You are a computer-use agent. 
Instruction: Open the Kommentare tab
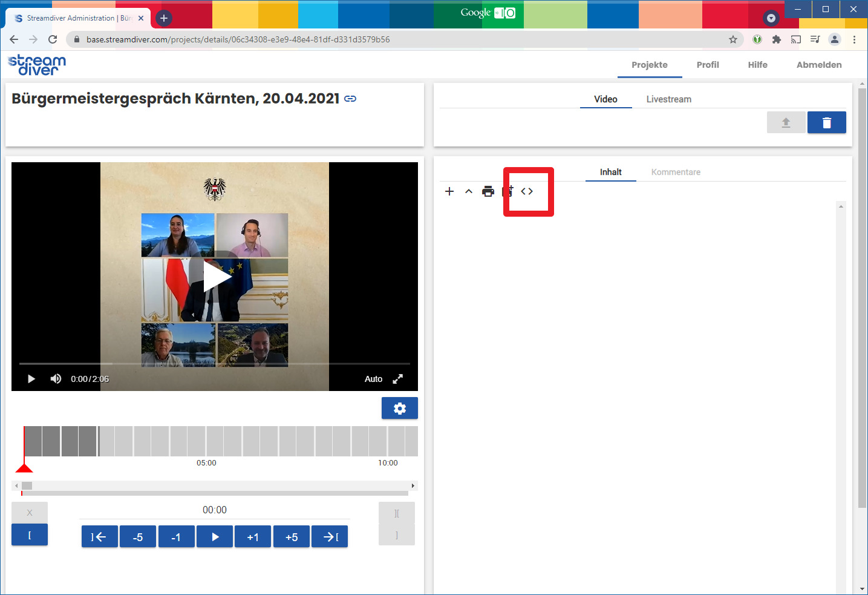tap(676, 172)
